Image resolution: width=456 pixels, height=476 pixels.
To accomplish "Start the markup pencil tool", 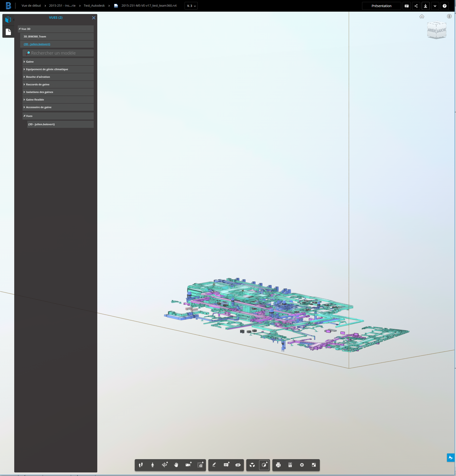I will 214,465.
